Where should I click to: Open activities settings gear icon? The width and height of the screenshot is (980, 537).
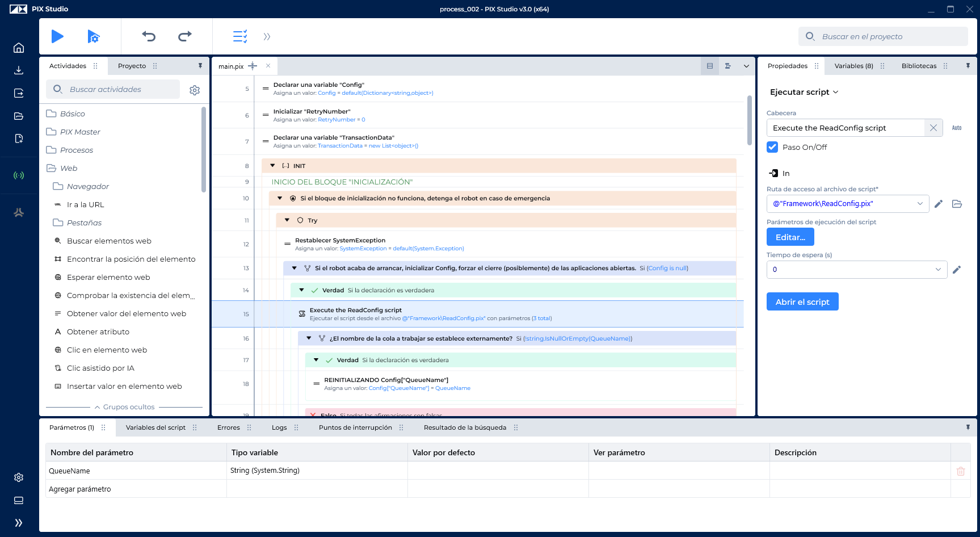tap(195, 90)
